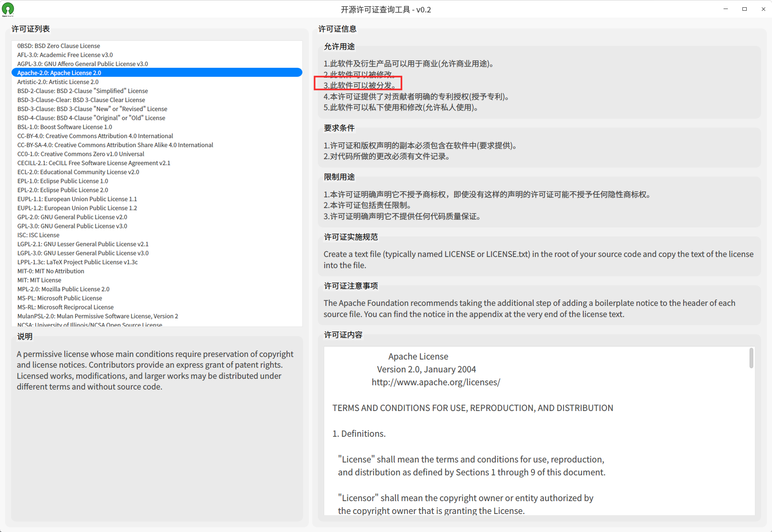The height and width of the screenshot is (532, 772).
Task: Choose MulanPSL-2.0: Mulan Permissive Software License
Action: tap(157, 316)
